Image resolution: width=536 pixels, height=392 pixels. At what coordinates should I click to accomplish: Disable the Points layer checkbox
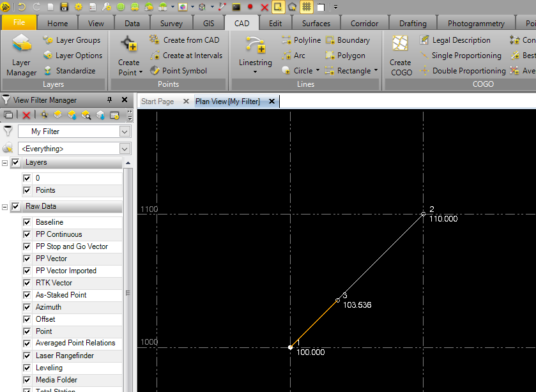point(27,190)
